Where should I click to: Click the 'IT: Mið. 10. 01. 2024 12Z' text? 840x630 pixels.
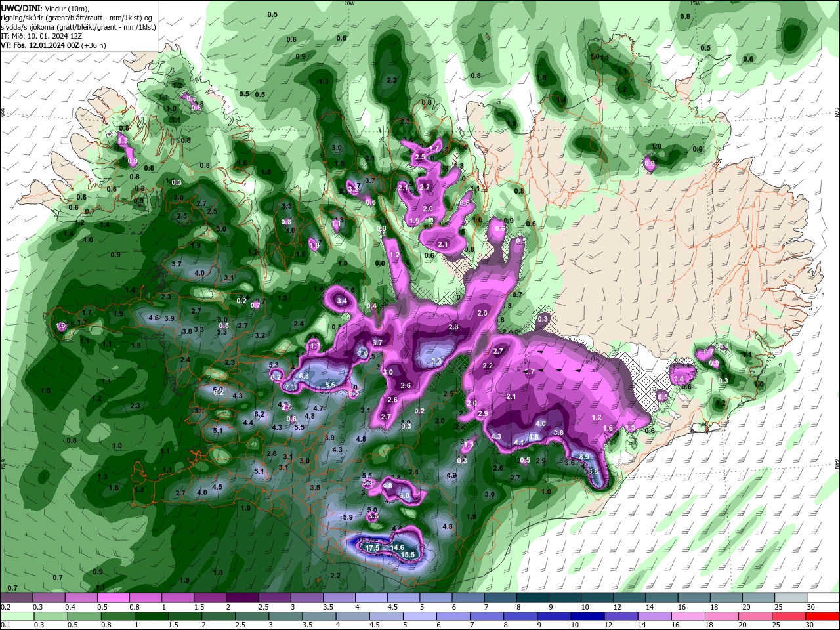coord(41,36)
